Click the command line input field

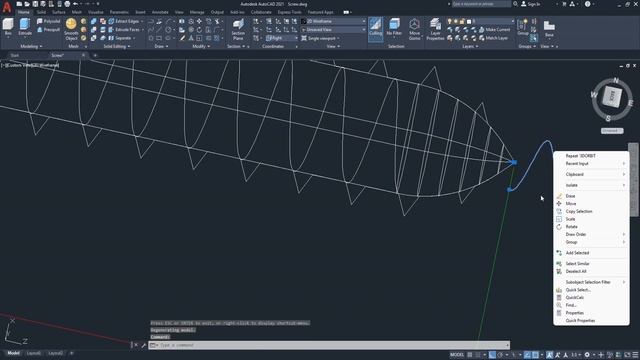point(329,345)
